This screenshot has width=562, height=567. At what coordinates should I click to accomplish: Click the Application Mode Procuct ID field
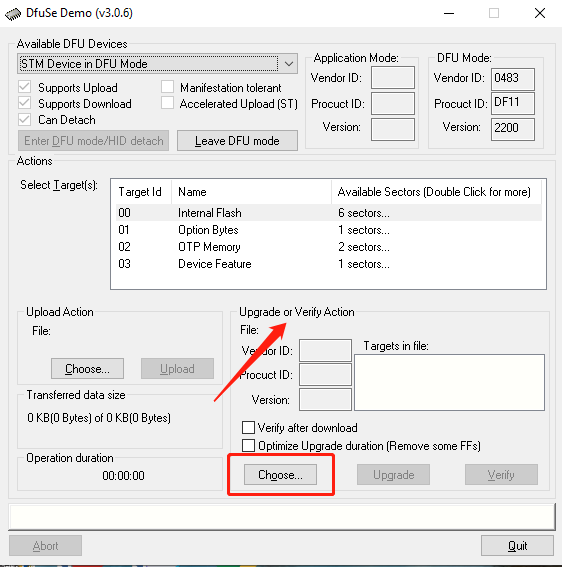click(393, 103)
